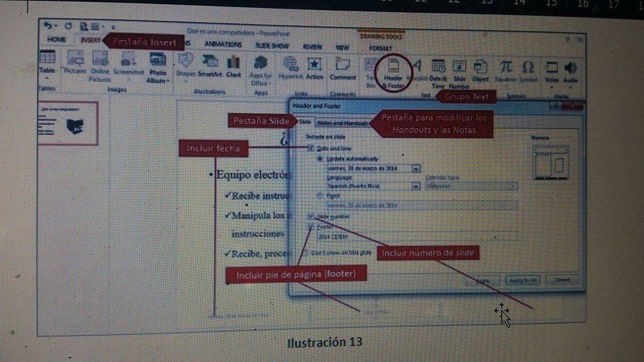Open the VIEW tab

point(342,48)
